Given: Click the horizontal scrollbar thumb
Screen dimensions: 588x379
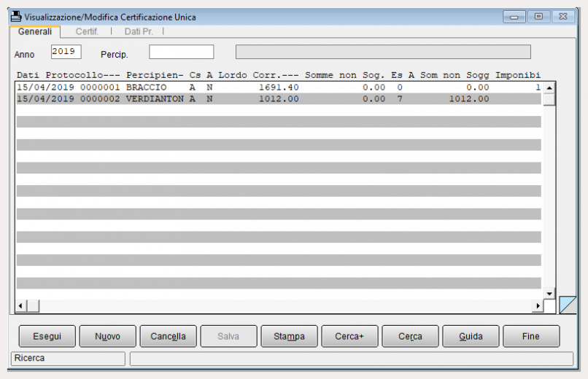Looking at the screenshot, I should 33,306.
